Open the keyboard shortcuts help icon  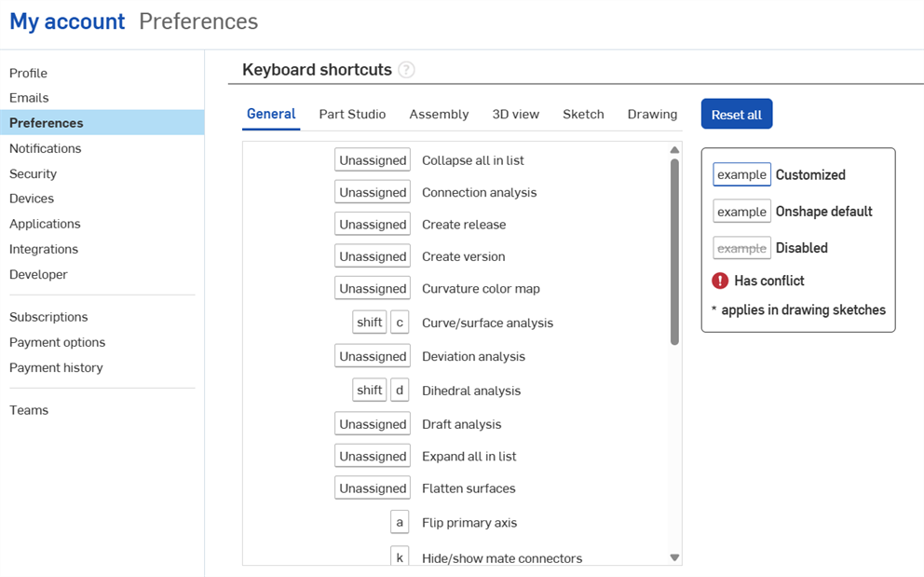pyautogui.click(x=407, y=70)
